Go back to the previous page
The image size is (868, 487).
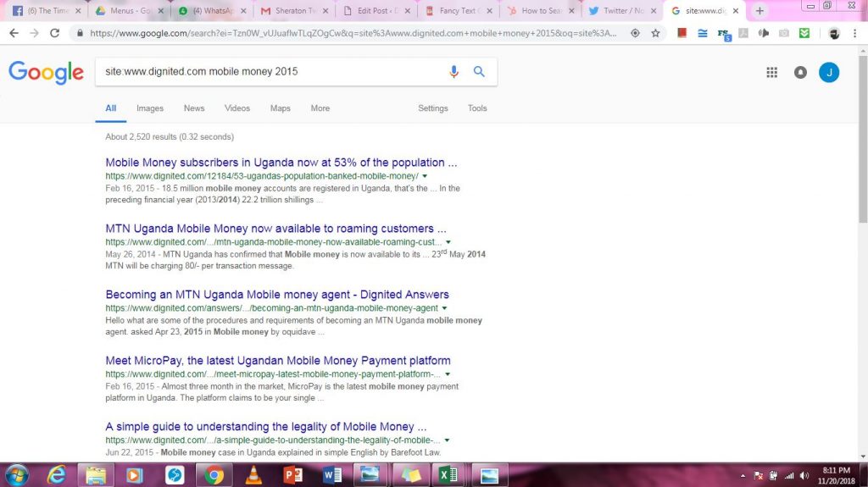(14, 33)
